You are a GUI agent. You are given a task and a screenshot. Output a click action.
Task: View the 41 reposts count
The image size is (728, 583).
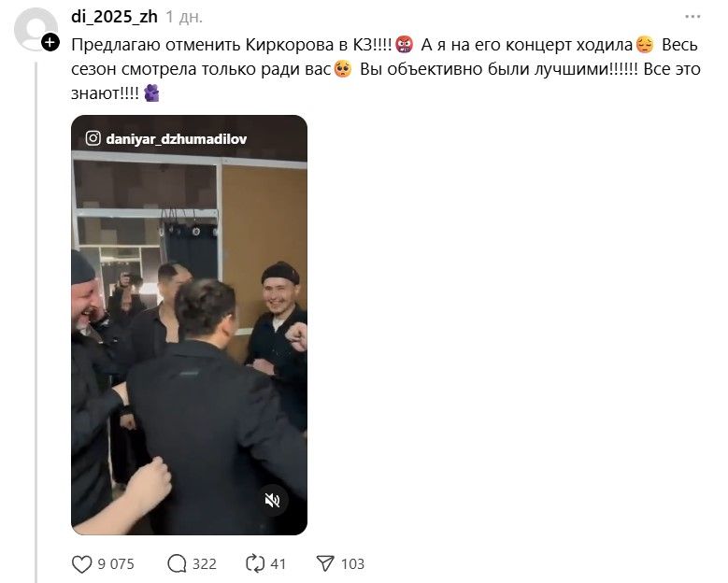pyautogui.click(x=278, y=564)
